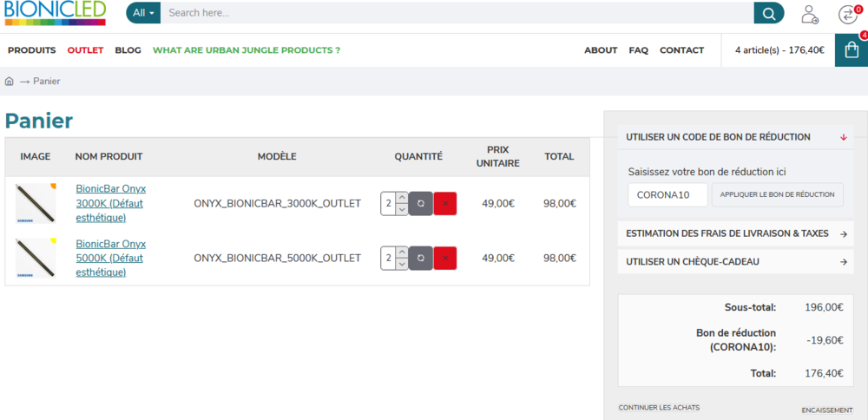This screenshot has width=868, height=420.
Task: Increase quantity of Onyx 5000K item
Action: click(403, 252)
